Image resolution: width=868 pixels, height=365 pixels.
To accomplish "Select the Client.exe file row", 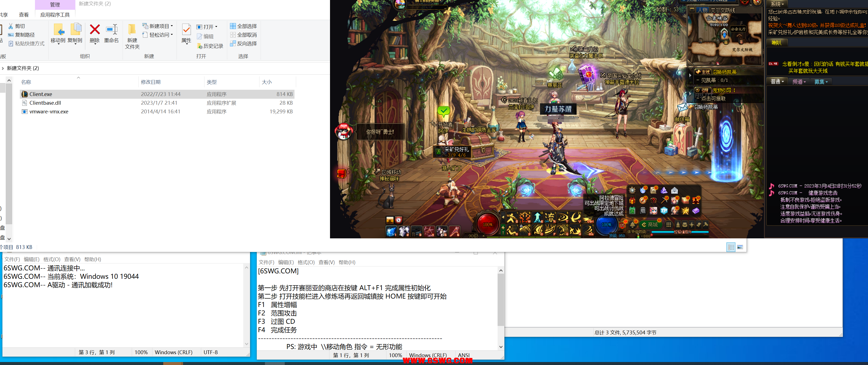I will (x=157, y=94).
